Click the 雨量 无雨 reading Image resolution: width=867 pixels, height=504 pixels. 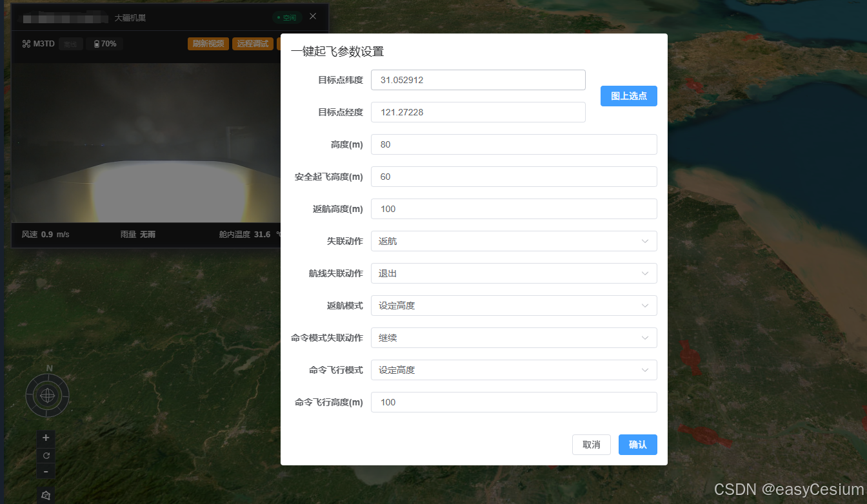pyautogui.click(x=137, y=235)
